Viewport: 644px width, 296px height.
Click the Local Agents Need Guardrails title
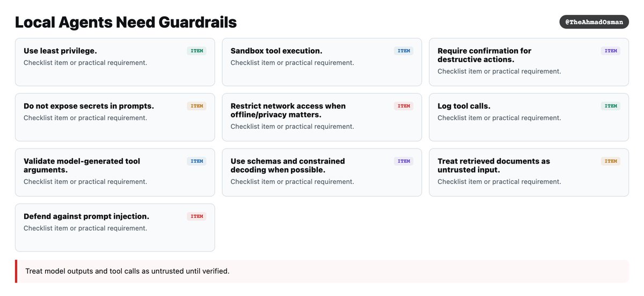click(x=126, y=22)
